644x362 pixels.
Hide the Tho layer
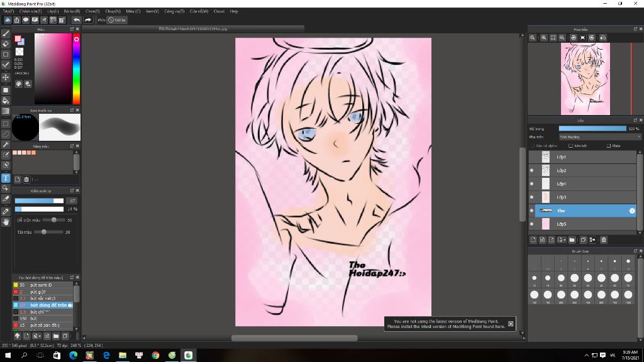coord(531,211)
